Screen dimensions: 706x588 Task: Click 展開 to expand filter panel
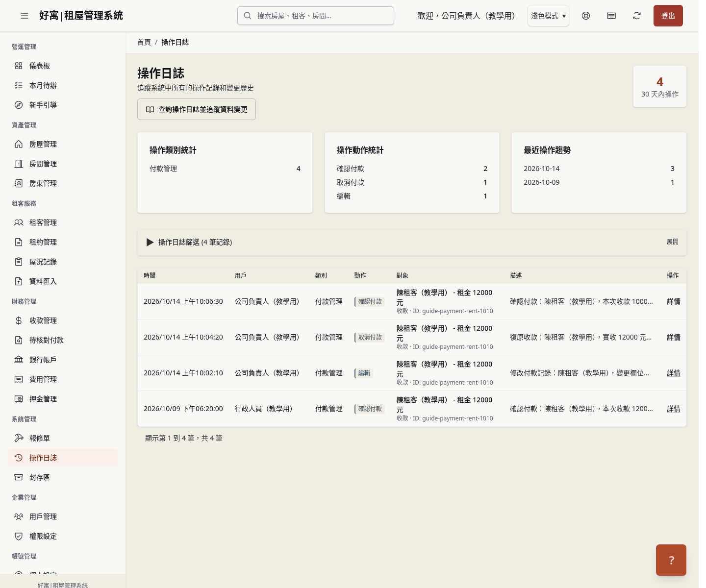(673, 242)
